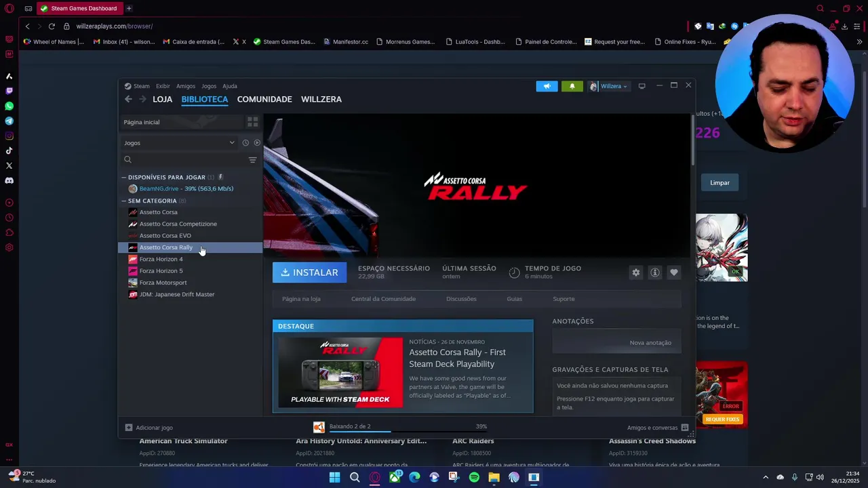Open File Explorer from the taskbar
868x488 pixels.
point(494,477)
